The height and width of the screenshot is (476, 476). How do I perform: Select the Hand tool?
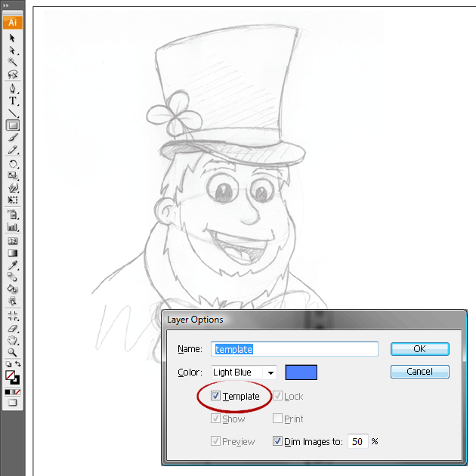coord(13,340)
